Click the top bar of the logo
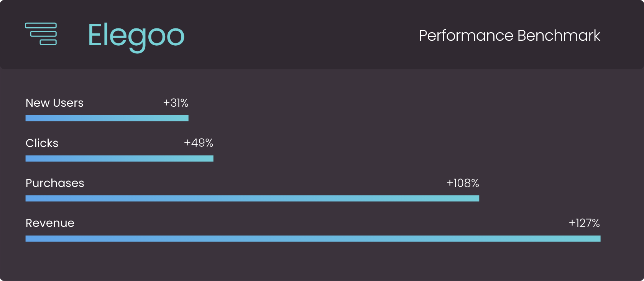This screenshot has width=644, height=281. (x=41, y=25)
